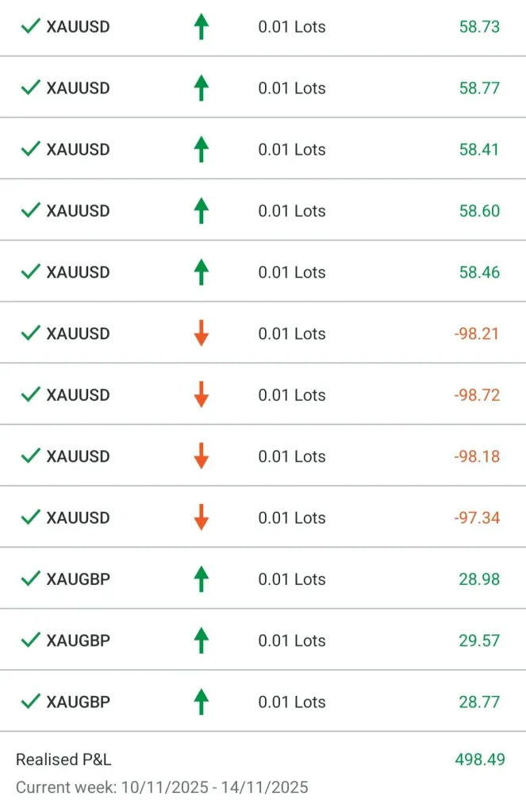Click the green up arrow beside 29.57
The image size is (526, 812).
click(x=202, y=641)
